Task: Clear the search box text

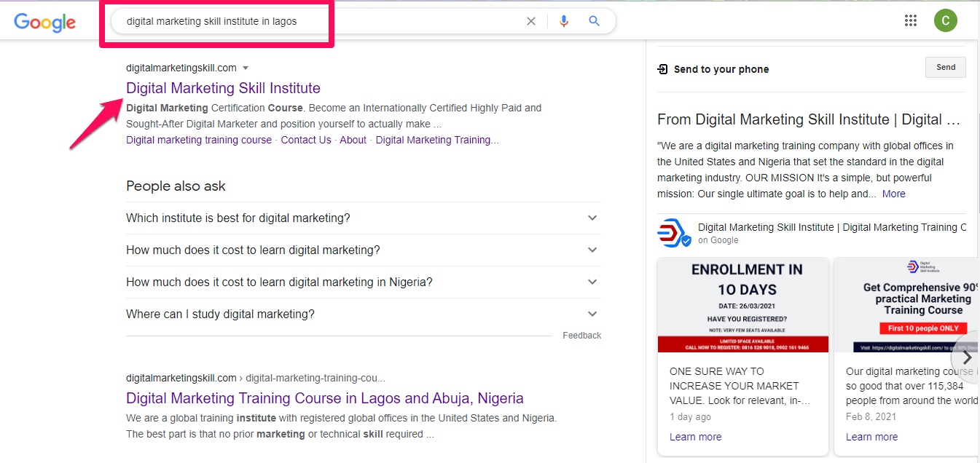Action: tap(531, 21)
